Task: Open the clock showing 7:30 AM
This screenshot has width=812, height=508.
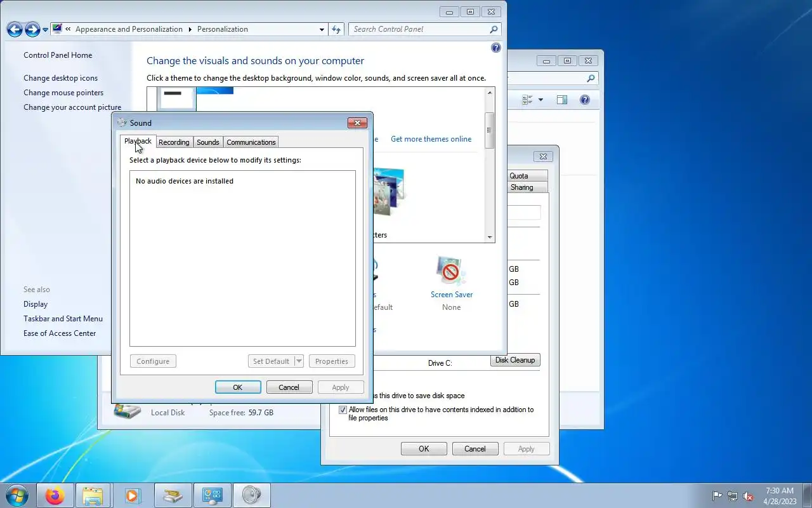Action: (x=780, y=496)
